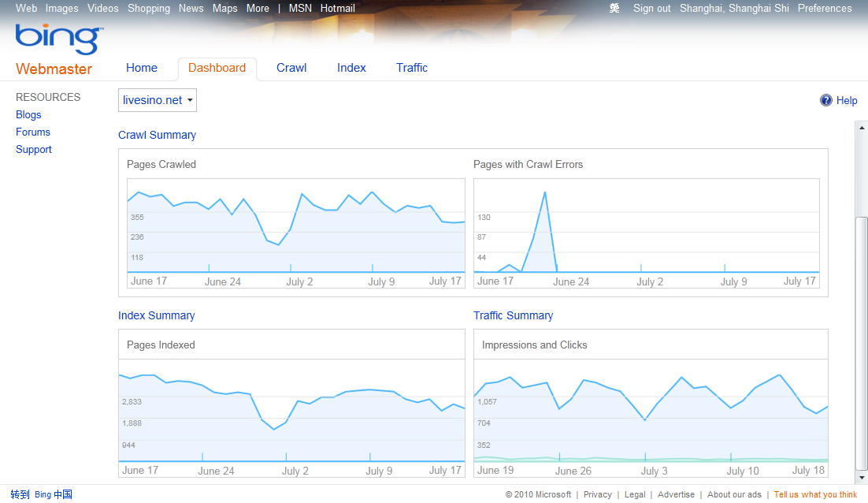868x503 pixels.
Task: Click the Pages with Crawl Errors chart
Action: coord(647,233)
